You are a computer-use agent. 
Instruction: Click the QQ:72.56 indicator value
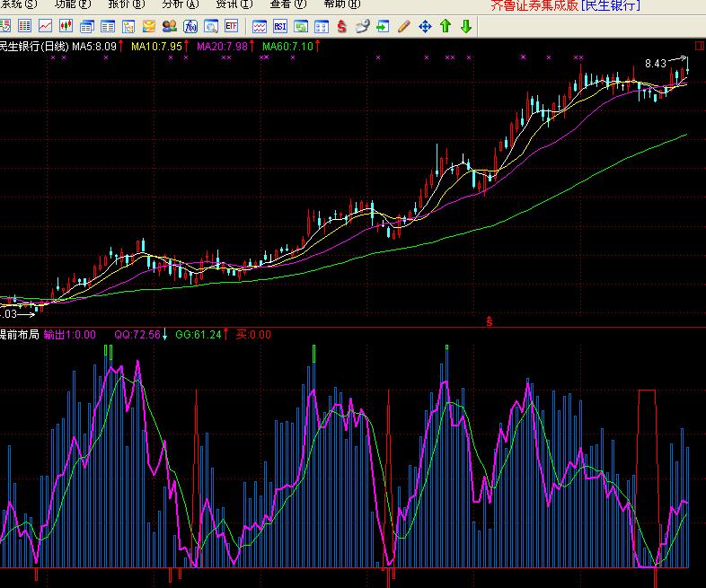pos(137,335)
